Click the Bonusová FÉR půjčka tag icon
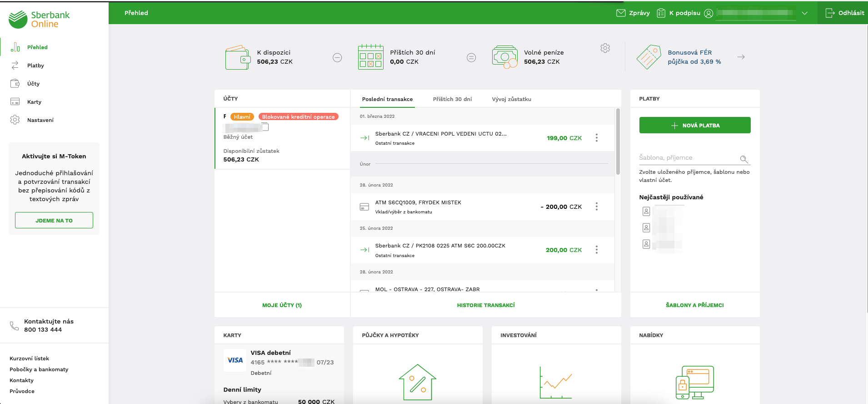Screen dimensions: 868x404 [649, 57]
